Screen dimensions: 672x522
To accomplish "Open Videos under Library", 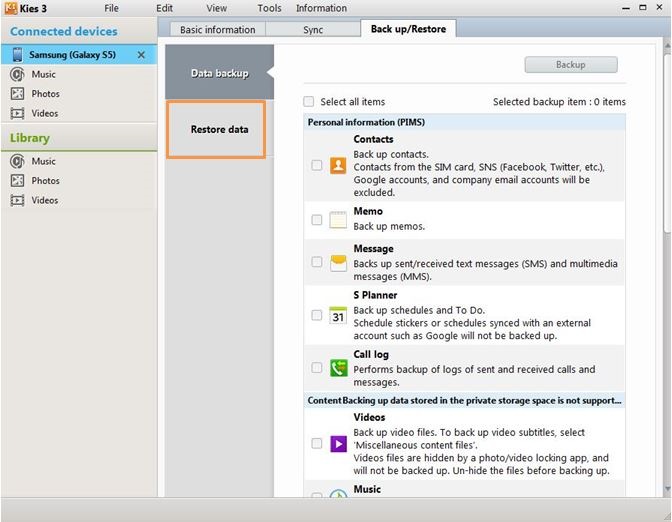I will tap(45, 200).
